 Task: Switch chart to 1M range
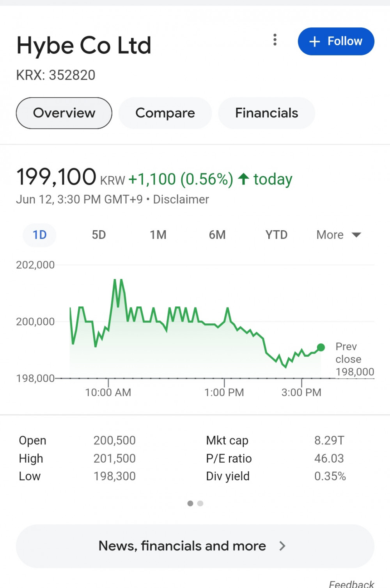(158, 235)
